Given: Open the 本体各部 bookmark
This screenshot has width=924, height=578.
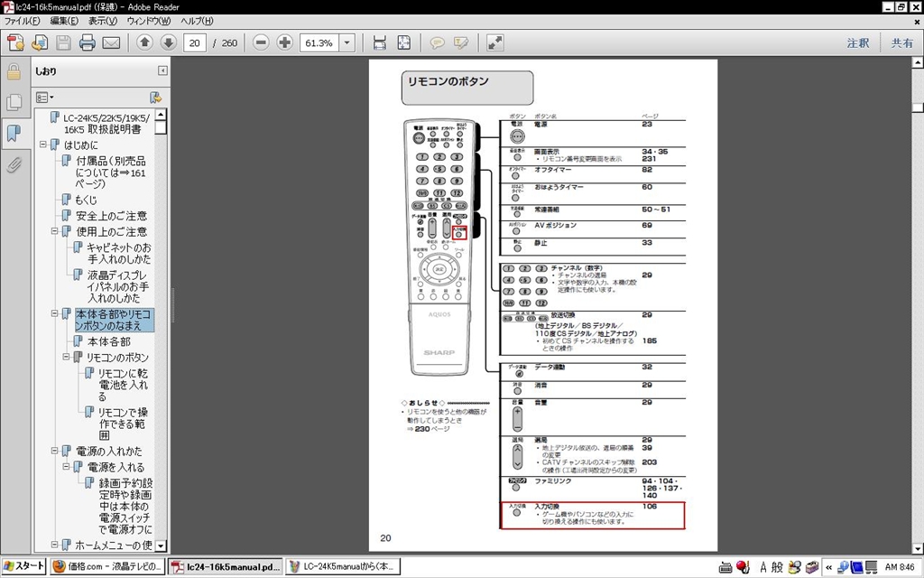Looking at the screenshot, I should point(109,341).
